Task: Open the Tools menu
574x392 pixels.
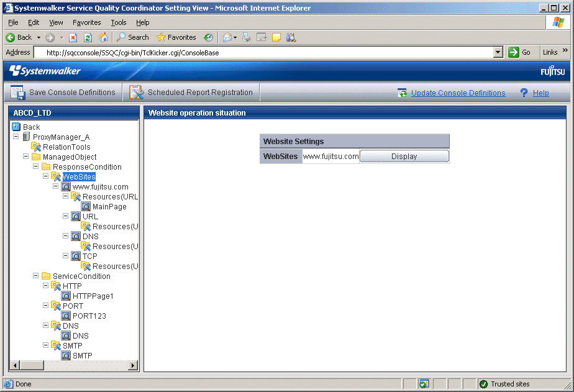Action: click(x=118, y=22)
